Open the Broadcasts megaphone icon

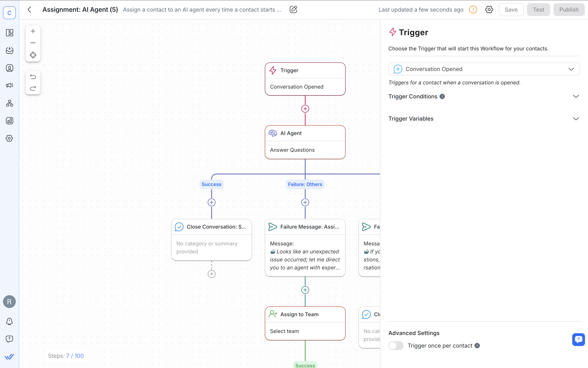click(9, 85)
